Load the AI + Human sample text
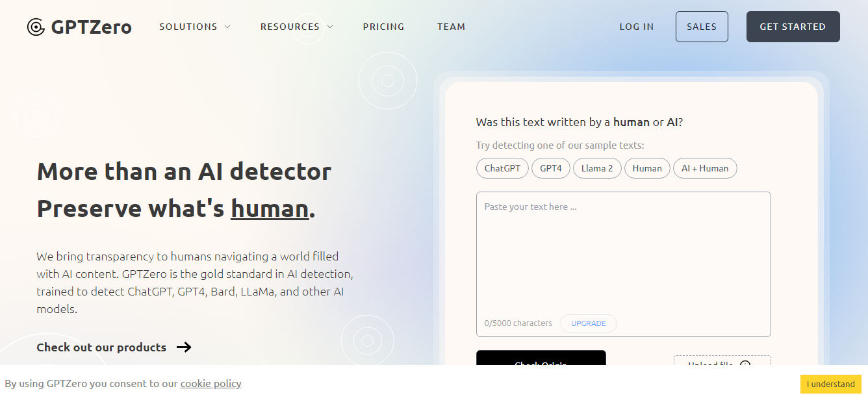This screenshot has height=402, width=868. point(705,168)
